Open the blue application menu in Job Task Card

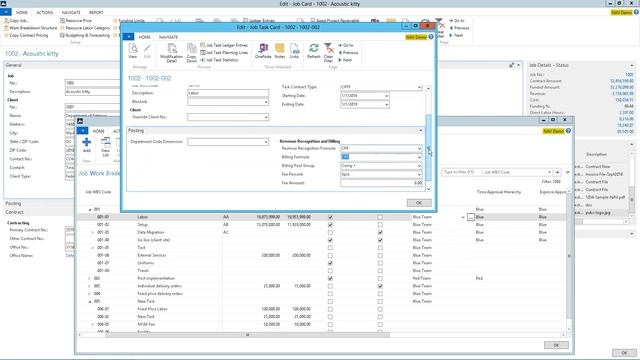coord(128,37)
